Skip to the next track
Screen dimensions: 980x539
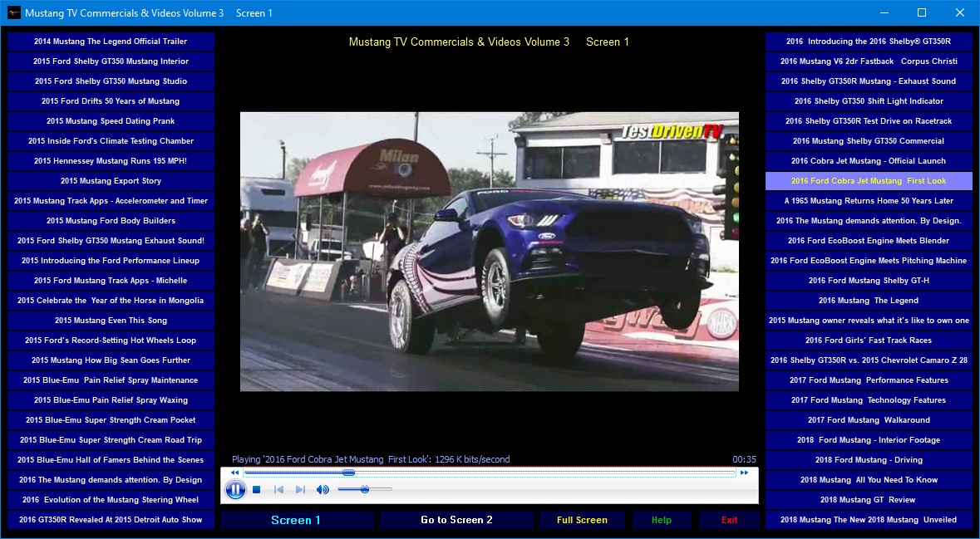(x=300, y=490)
